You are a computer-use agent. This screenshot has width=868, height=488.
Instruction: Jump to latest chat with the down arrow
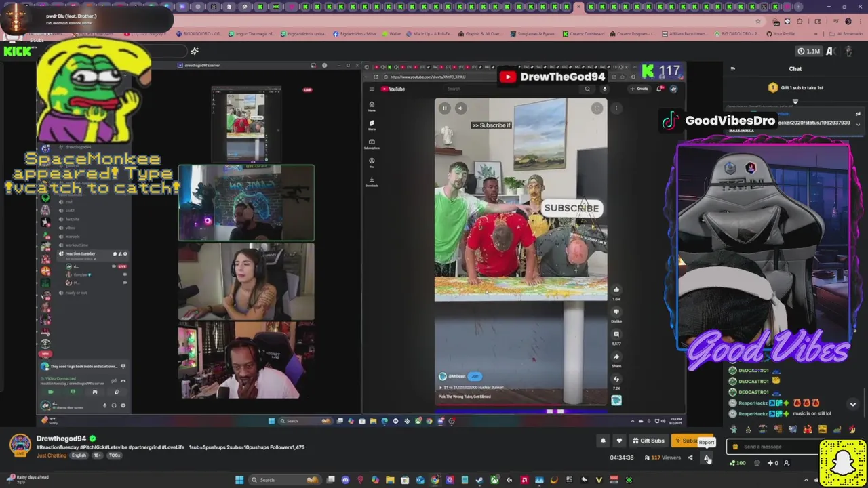[853, 404]
